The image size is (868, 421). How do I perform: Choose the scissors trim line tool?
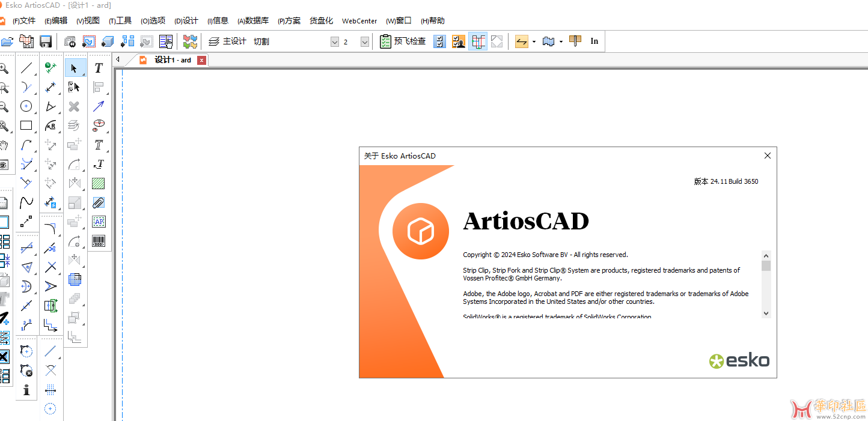click(x=50, y=247)
